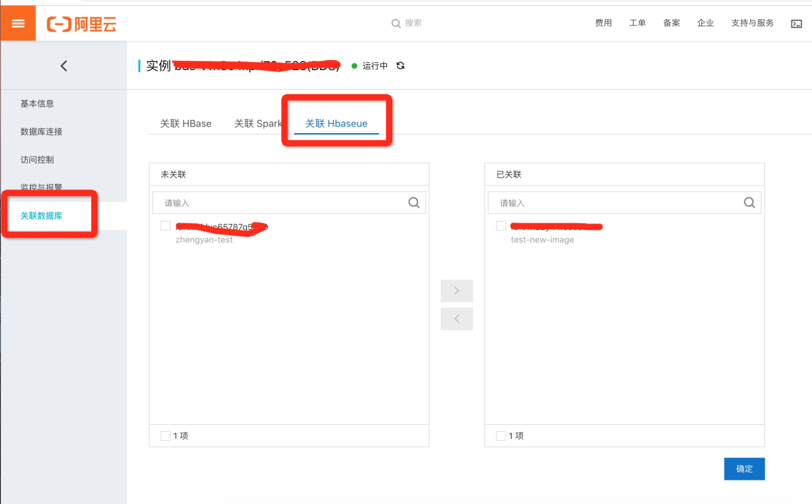Click the search magnifier icon in header

tap(396, 24)
